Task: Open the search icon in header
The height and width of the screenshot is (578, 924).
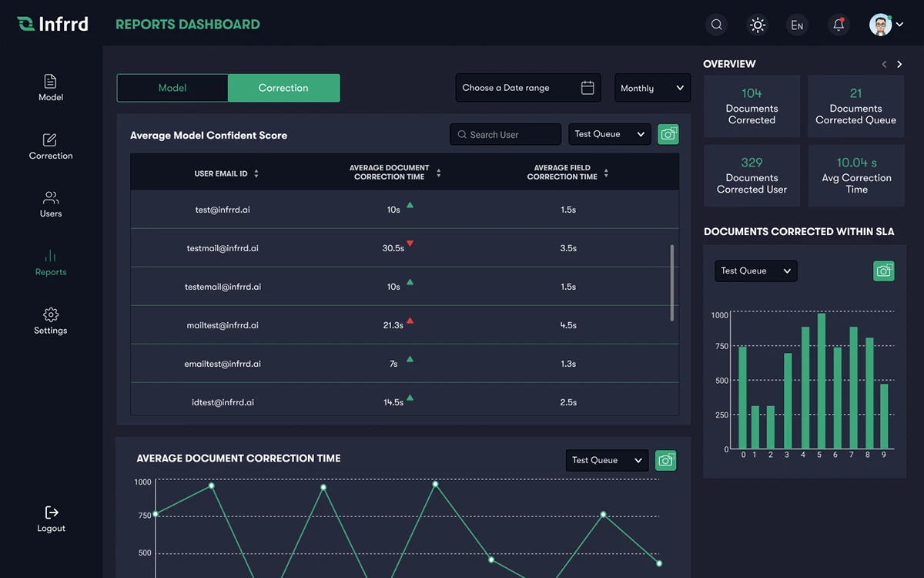Action: pyautogui.click(x=717, y=25)
